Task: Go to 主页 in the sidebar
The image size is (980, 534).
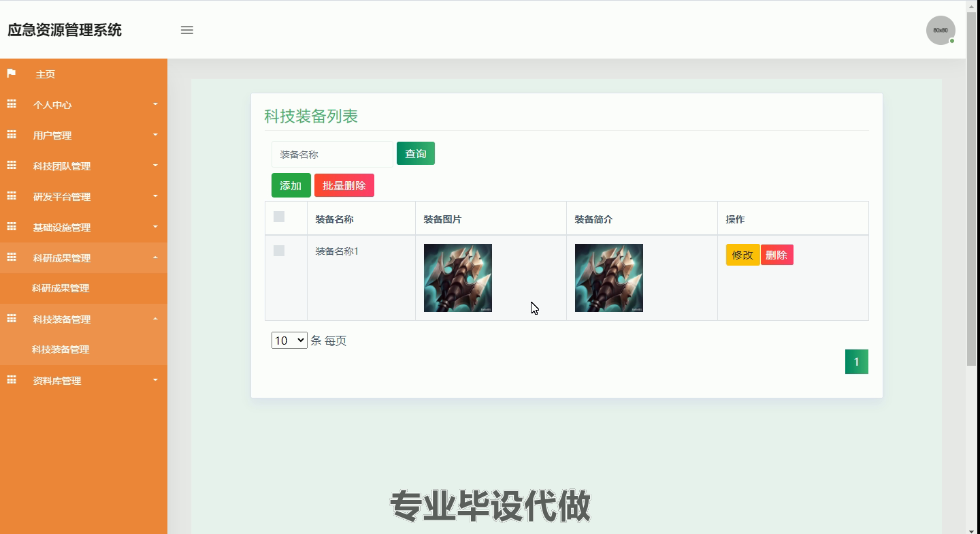Action: tap(46, 74)
